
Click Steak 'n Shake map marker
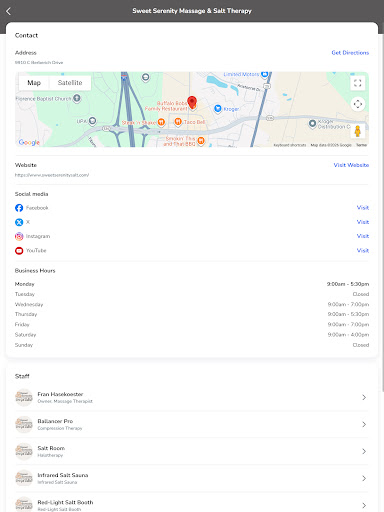[161, 122]
